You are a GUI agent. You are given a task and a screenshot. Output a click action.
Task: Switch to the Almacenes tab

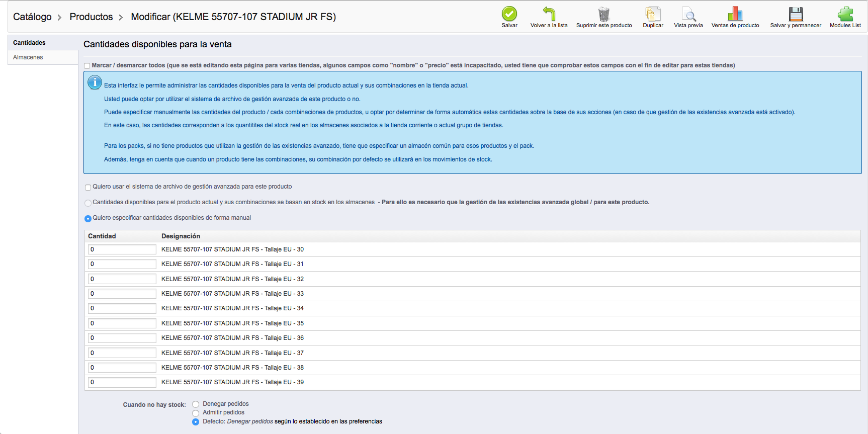pos(43,57)
